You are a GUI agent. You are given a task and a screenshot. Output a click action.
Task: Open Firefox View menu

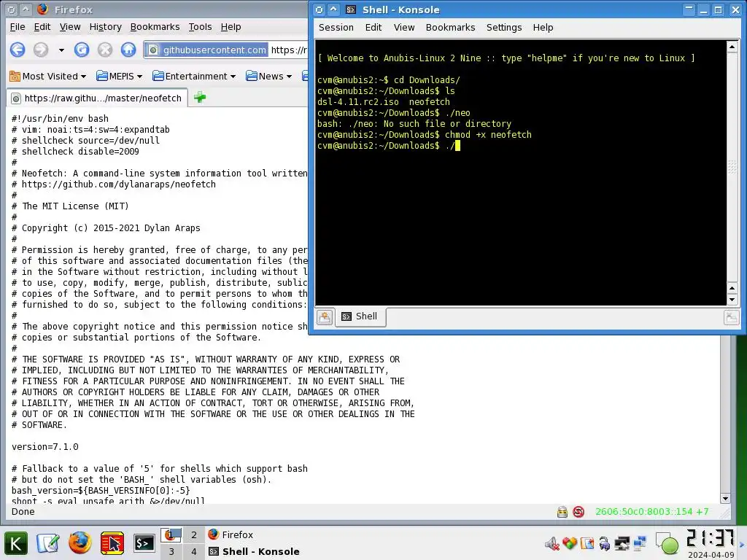[70, 27]
